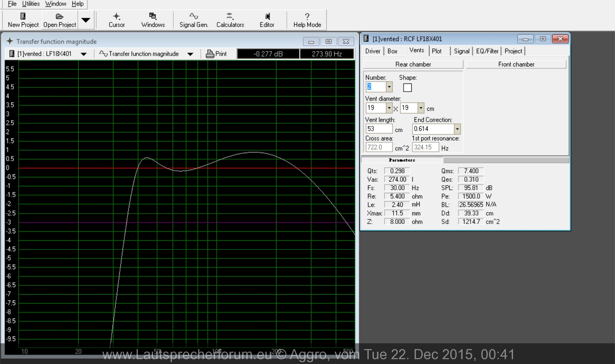Click the Qes value 0.310
Image resolution: width=615 pixels, height=364 pixels.
coord(471,179)
